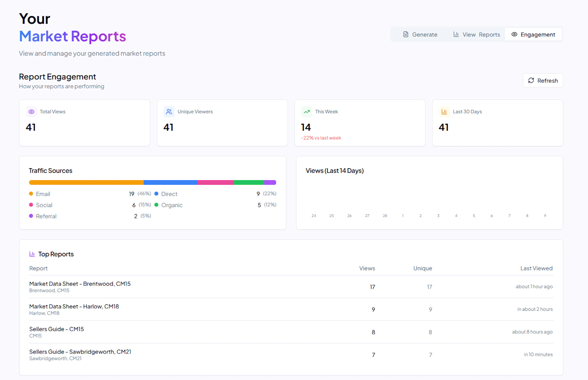The image size is (588, 380).
Task: Click the people icon on Unique Viewers
Action: (x=169, y=112)
